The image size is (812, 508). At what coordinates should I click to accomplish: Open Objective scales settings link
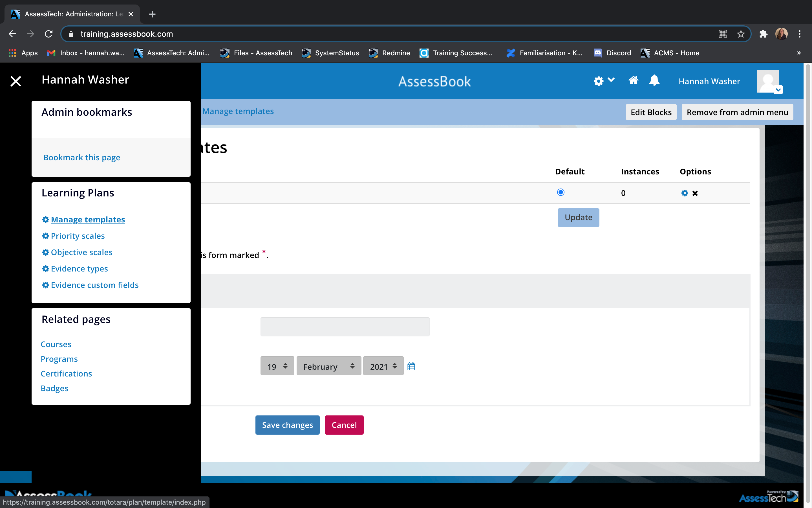pyautogui.click(x=81, y=252)
